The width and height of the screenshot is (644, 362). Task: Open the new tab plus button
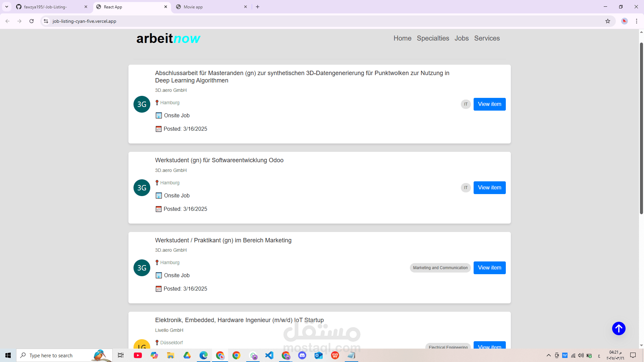[258, 7]
